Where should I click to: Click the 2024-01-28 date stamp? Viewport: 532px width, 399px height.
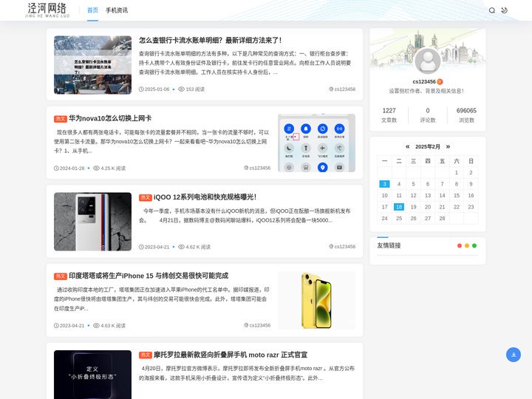[x=69, y=168]
